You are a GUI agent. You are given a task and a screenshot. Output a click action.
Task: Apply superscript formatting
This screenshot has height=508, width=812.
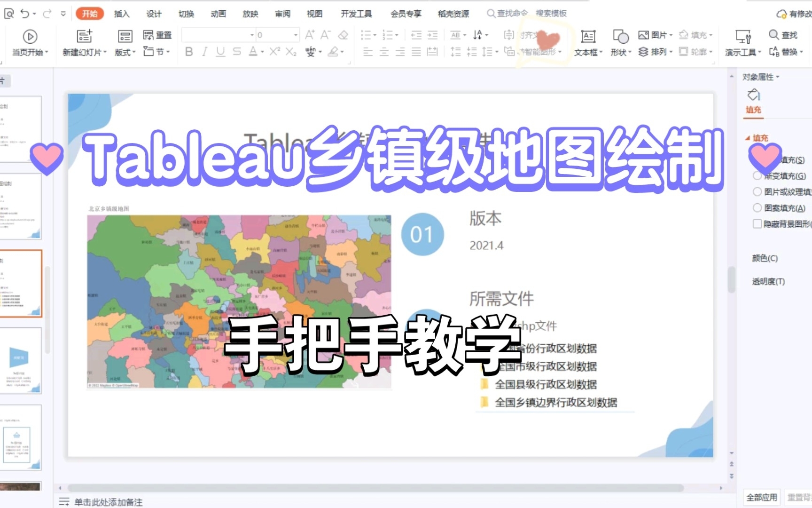tap(275, 52)
